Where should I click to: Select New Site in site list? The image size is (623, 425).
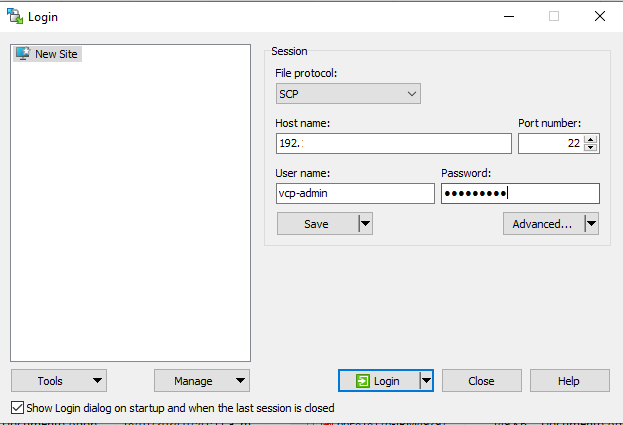click(48, 54)
